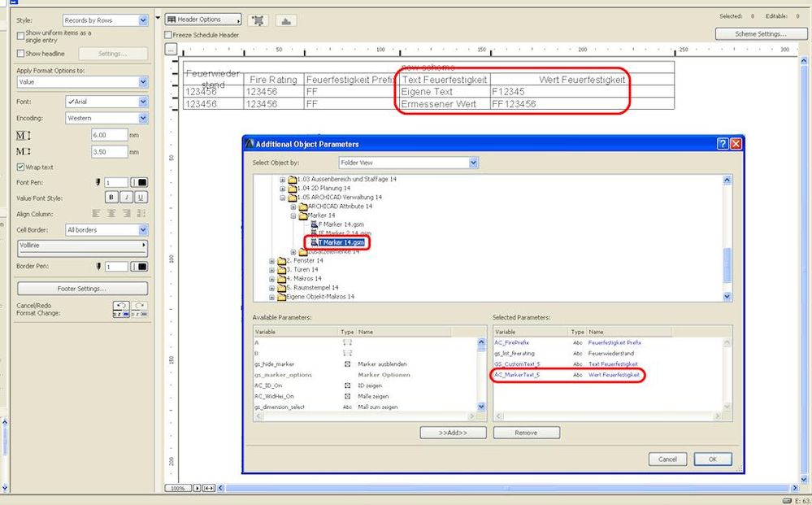The width and height of the screenshot is (812, 505).
Task: Click the Eigene Text schedule cell
Action: point(445,92)
